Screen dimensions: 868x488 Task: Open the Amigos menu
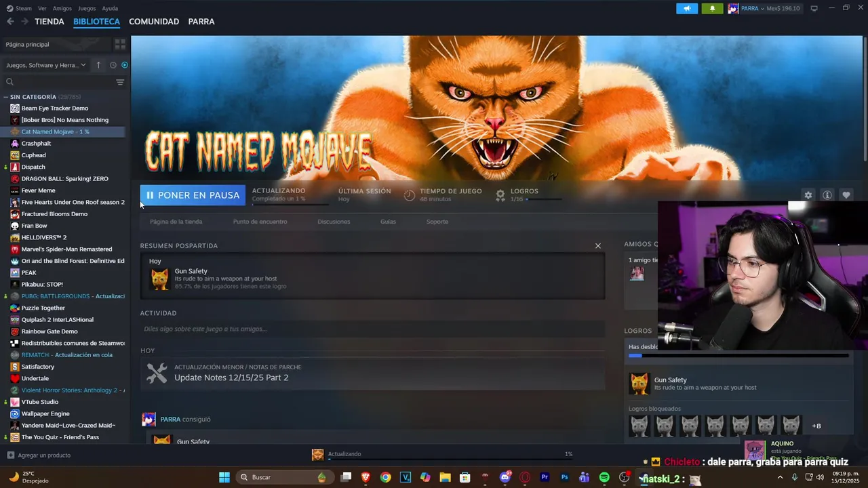(62, 8)
